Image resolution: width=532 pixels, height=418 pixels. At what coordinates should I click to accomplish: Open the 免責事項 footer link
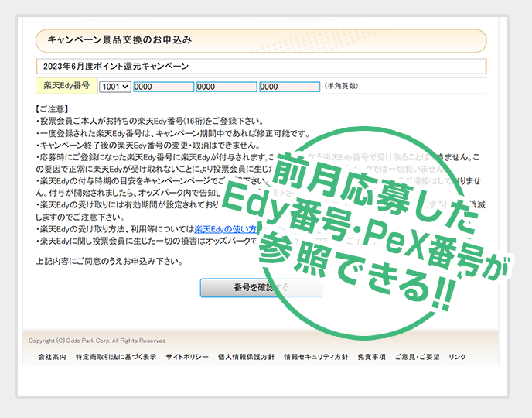[x=372, y=357]
